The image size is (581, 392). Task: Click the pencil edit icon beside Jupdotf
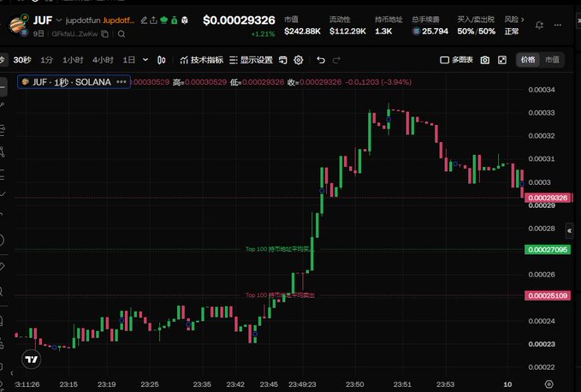point(144,20)
